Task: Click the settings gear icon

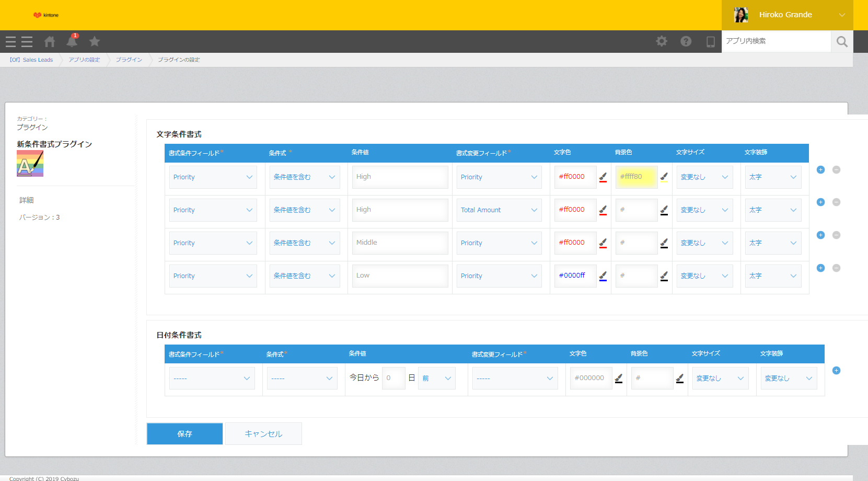Action: click(x=662, y=41)
